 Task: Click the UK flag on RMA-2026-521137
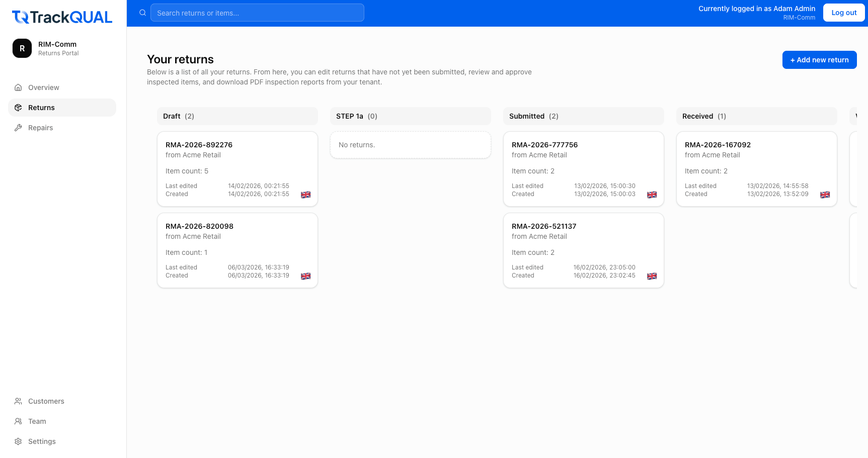[652, 276]
